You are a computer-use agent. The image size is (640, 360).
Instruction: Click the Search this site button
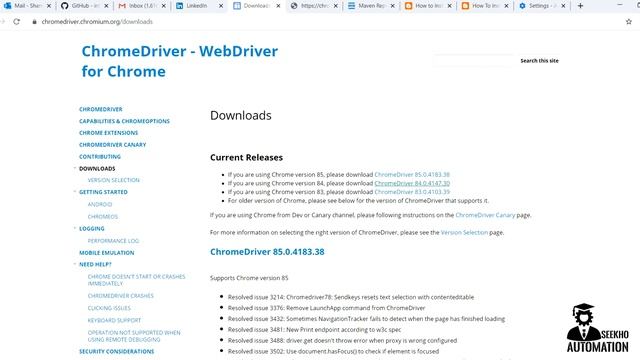[539, 60]
